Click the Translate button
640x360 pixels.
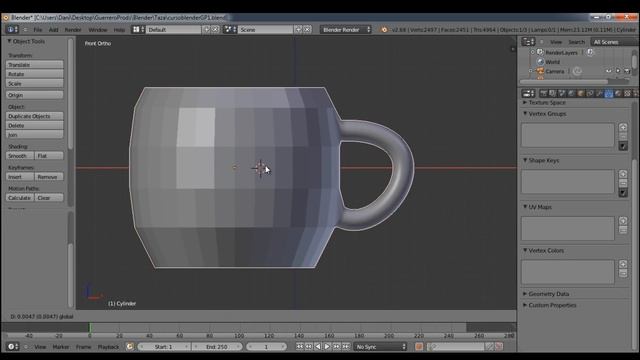pos(35,64)
